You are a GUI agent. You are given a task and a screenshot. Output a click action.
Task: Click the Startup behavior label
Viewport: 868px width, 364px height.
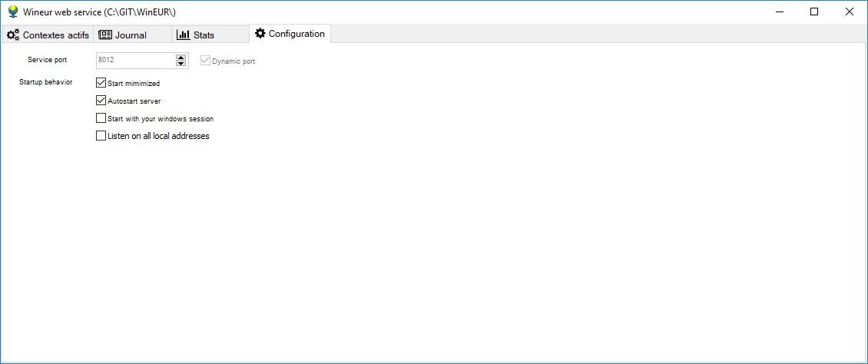(45, 82)
